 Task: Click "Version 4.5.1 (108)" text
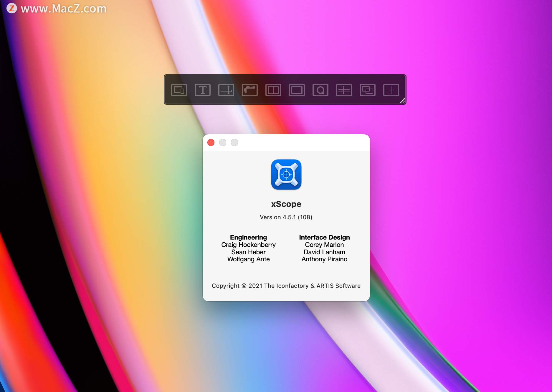(x=286, y=217)
